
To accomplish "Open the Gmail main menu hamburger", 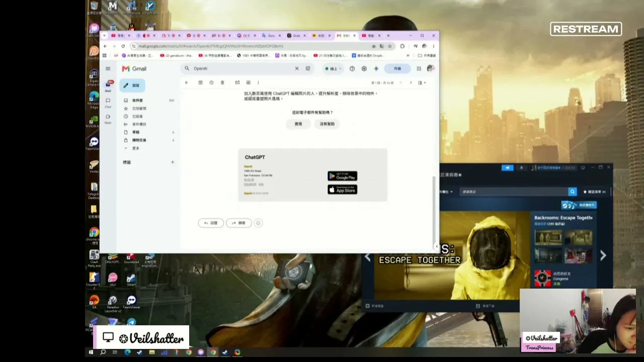I will 108,68.
